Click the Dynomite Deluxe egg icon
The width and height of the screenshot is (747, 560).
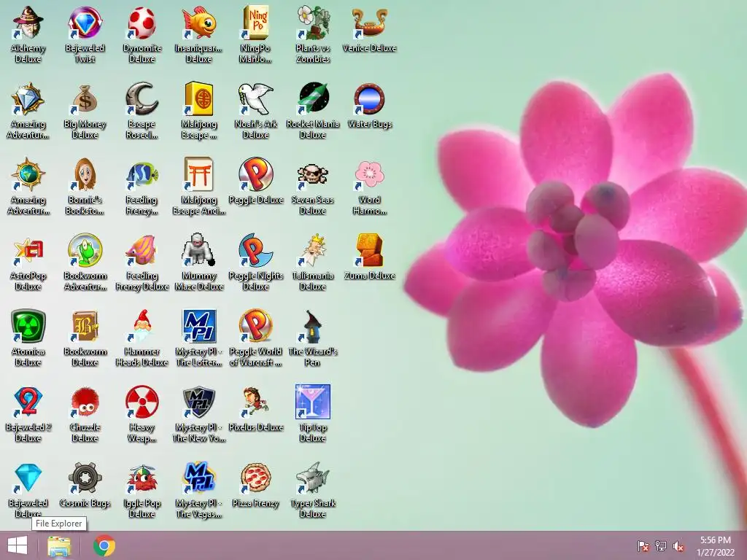[142, 23]
